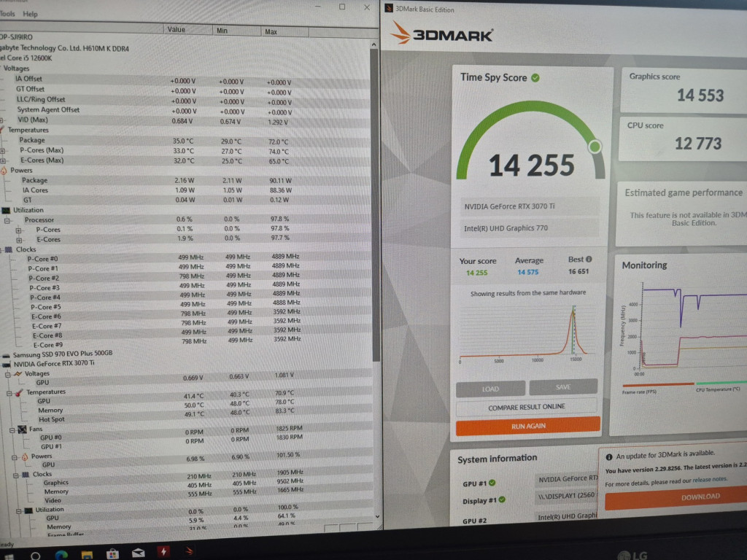
Task: Click the green check beside Time Spy Score
Action: pyautogui.click(x=535, y=77)
